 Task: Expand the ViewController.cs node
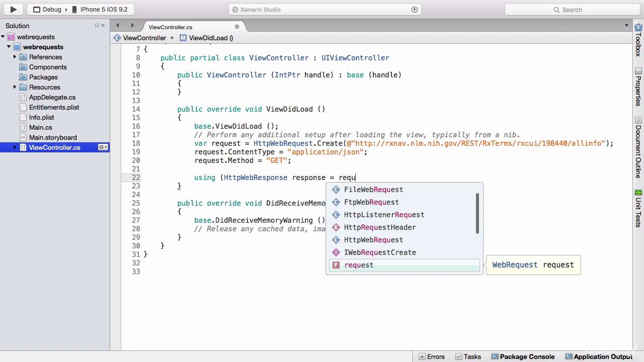pyautogui.click(x=15, y=147)
